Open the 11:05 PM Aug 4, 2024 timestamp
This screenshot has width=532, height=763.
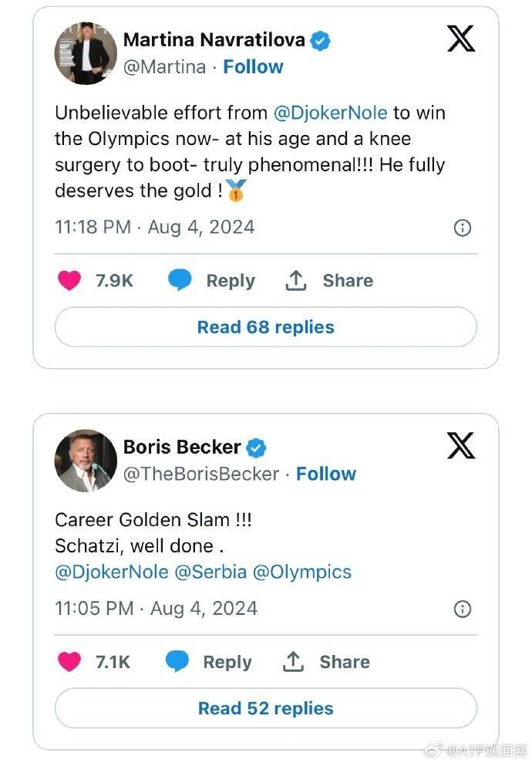pyautogui.click(x=156, y=608)
